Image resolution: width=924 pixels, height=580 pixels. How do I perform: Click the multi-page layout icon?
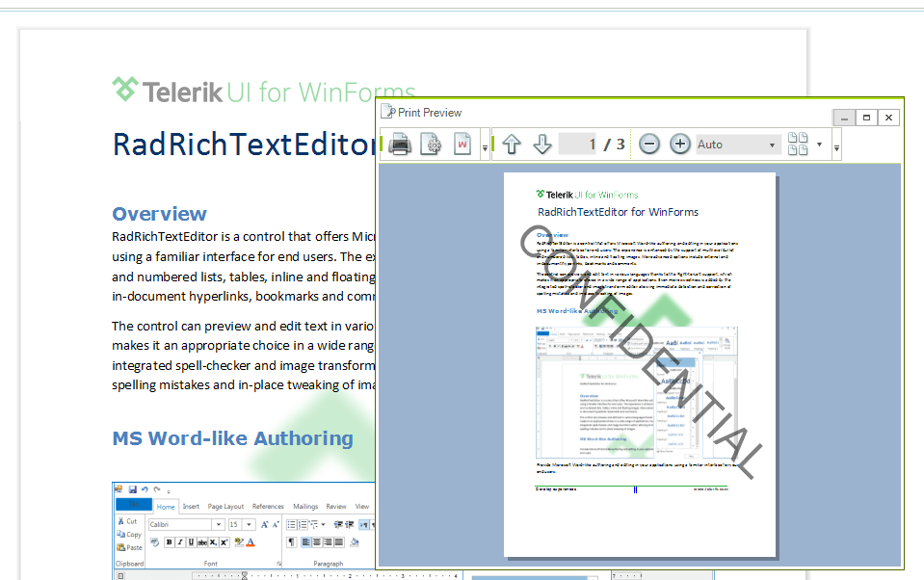(798, 144)
